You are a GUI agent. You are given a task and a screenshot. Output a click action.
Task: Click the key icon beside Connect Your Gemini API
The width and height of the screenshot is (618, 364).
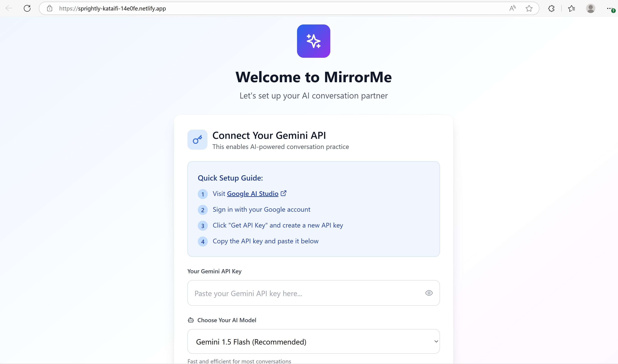point(197,140)
